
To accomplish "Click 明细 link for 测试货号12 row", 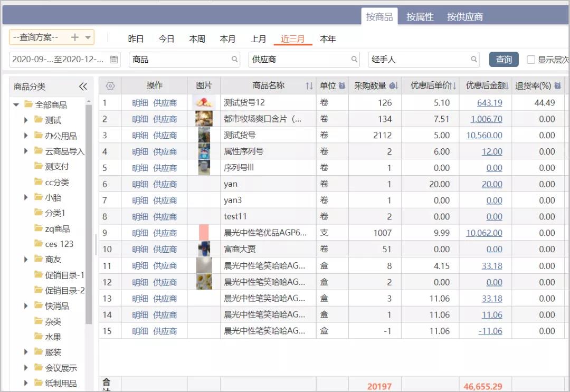I will click(140, 103).
